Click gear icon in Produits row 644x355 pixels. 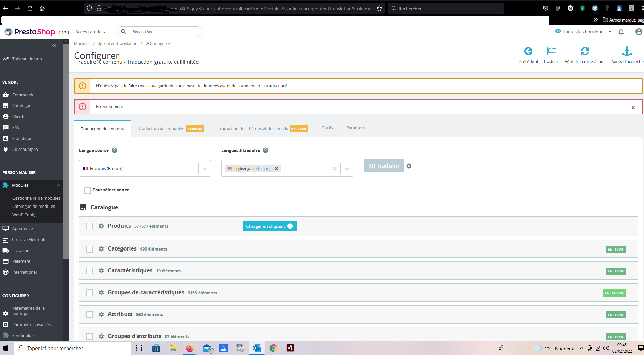(101, 226)
